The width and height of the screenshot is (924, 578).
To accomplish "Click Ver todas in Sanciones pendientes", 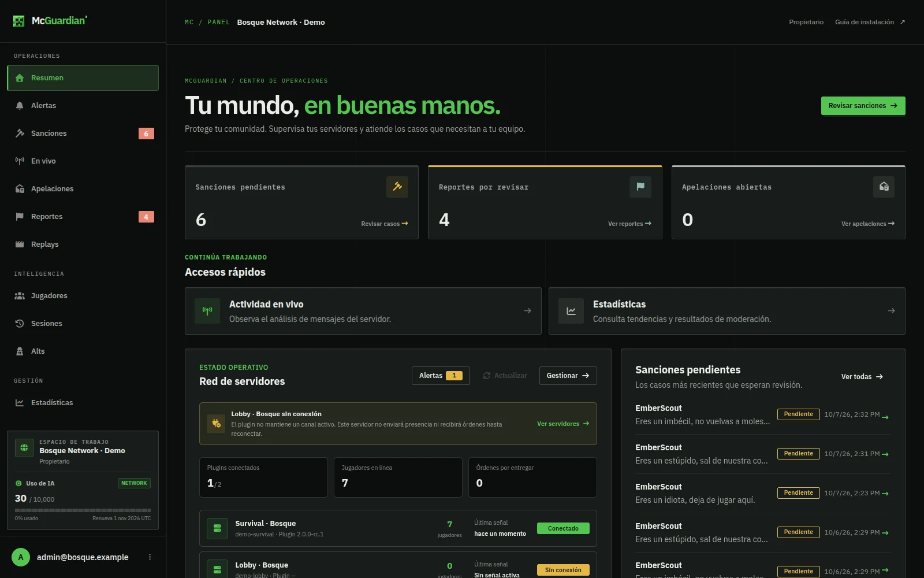I will [x=862, y=377].
